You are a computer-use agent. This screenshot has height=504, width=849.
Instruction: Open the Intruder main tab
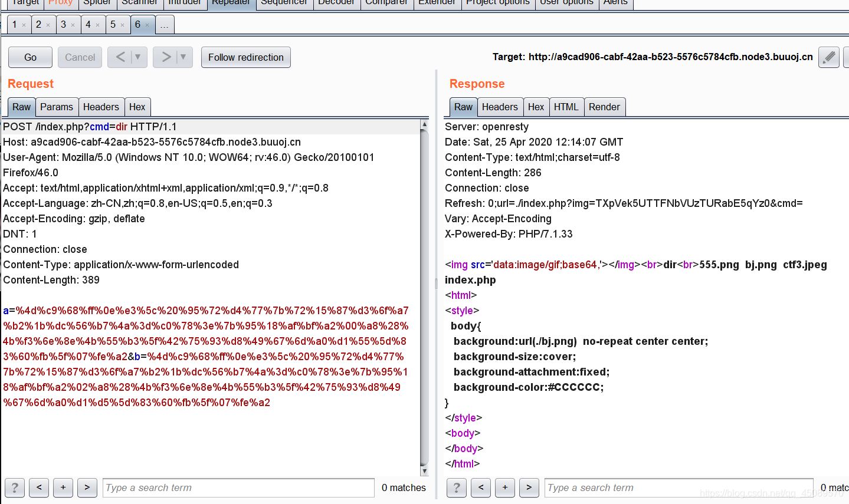click(185, 3)
